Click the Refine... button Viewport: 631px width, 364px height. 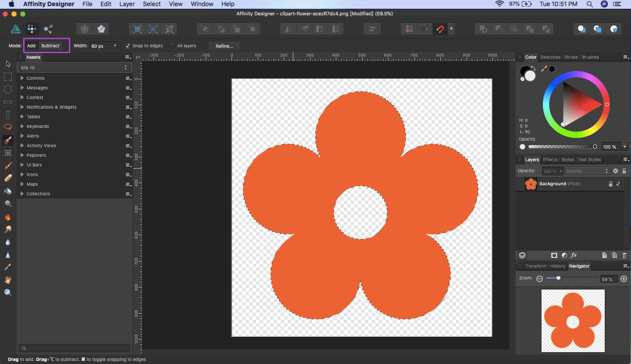[225, 46]
